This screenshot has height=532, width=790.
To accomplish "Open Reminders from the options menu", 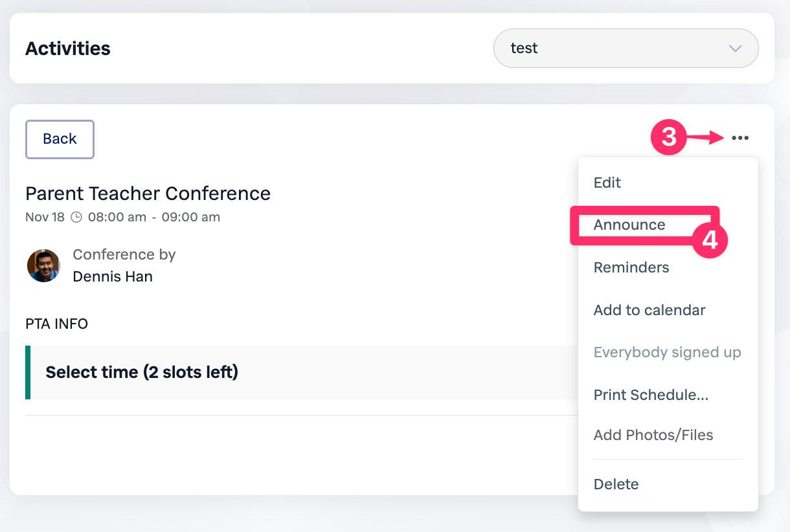I will point(631,267).
